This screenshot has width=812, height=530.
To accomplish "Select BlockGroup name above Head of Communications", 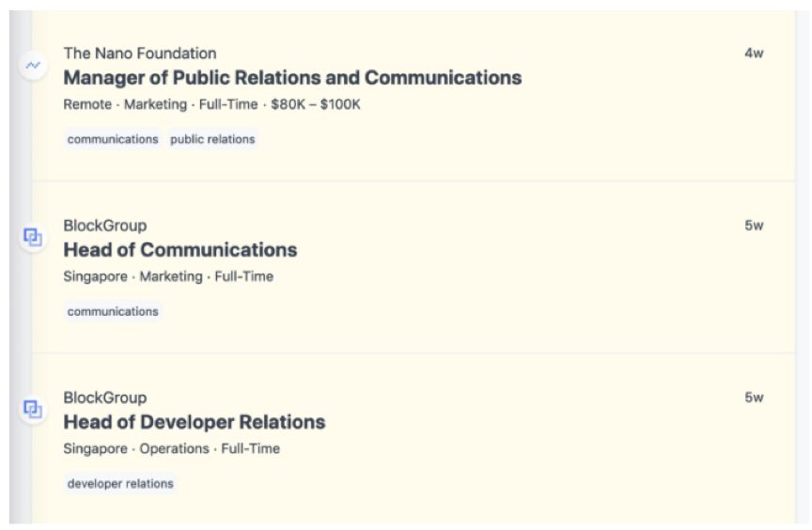I will (105, 226).
